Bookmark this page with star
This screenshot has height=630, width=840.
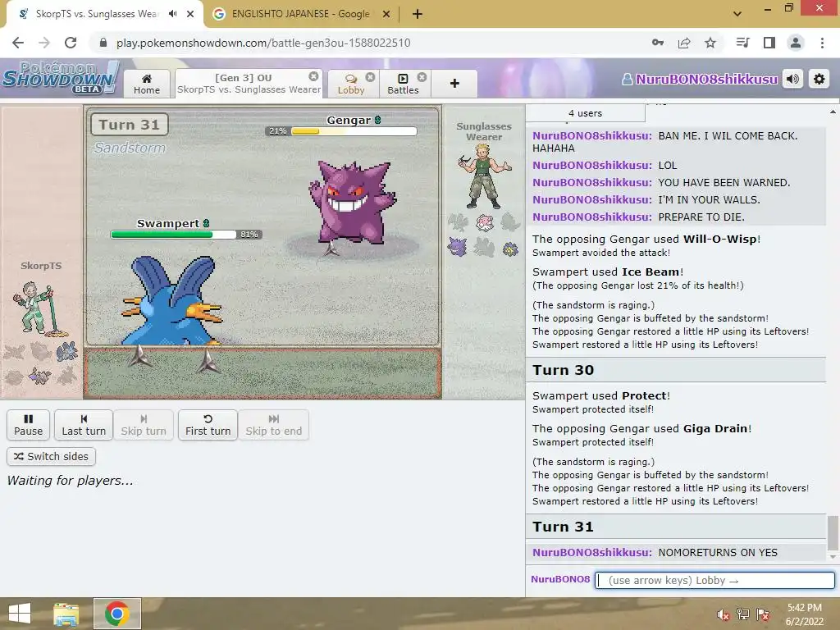710,43
